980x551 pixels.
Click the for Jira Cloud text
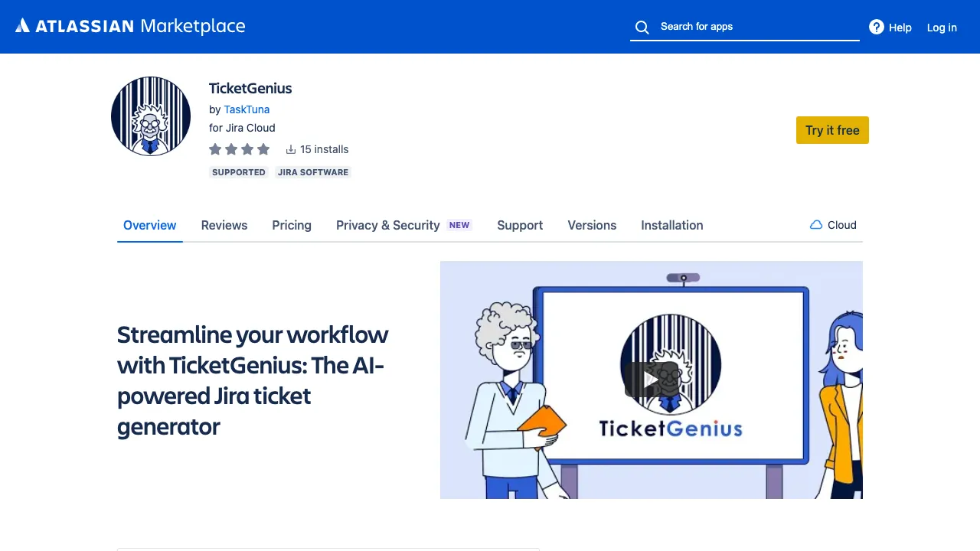click(x=242, y=128)
